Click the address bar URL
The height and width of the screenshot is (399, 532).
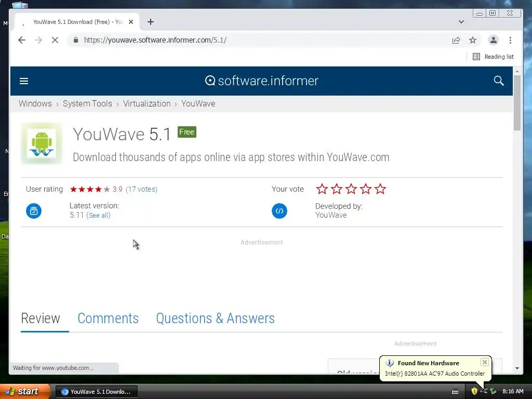[x=155, y=40]
